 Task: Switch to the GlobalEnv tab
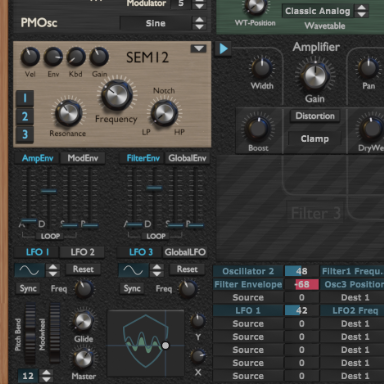tap(187, 158)
